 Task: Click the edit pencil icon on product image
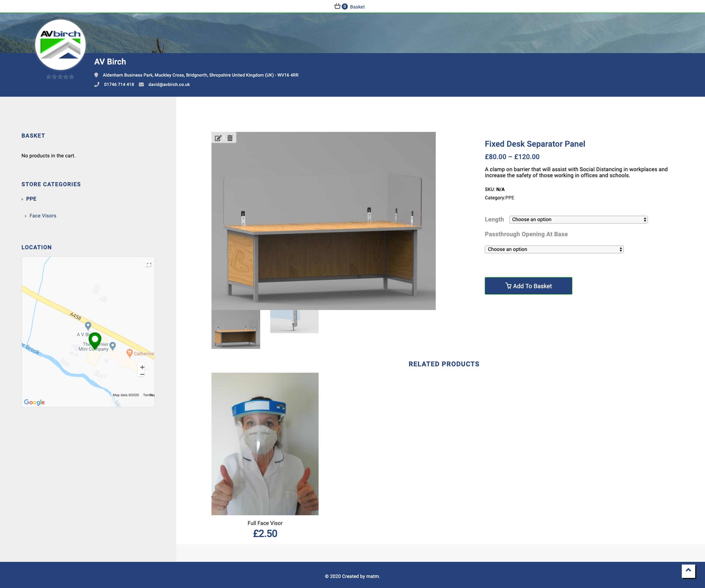218,138
